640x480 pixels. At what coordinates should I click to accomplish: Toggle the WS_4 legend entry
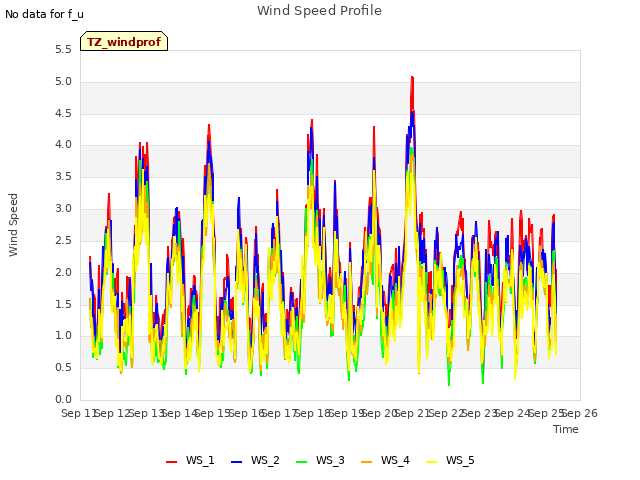click(385, 460)
